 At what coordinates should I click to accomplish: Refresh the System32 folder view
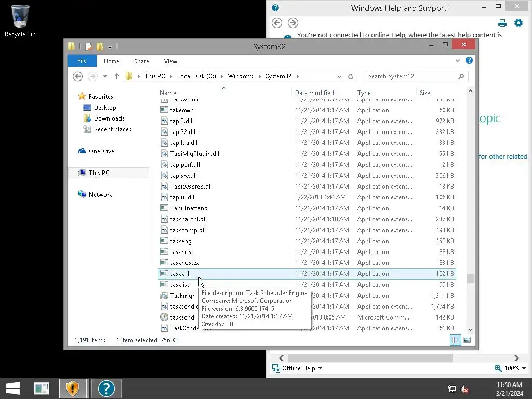tap(351, 76)
